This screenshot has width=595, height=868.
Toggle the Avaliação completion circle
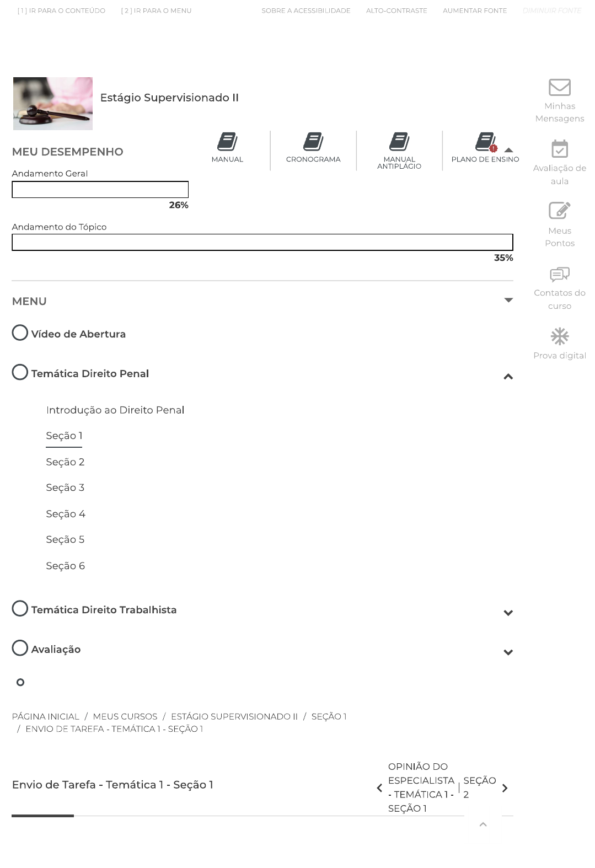(20, 649)
